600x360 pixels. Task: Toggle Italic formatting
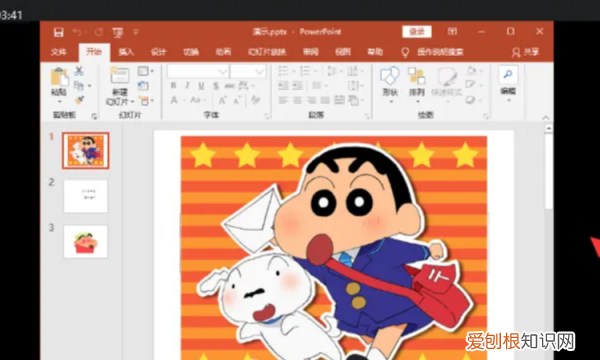pyautogui.click(x=187, y=86)
